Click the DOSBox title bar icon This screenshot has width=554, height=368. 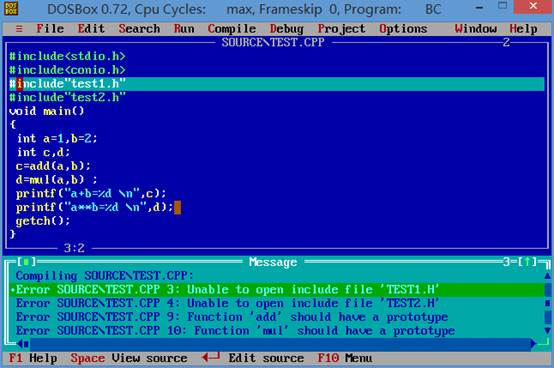point(11,8)
